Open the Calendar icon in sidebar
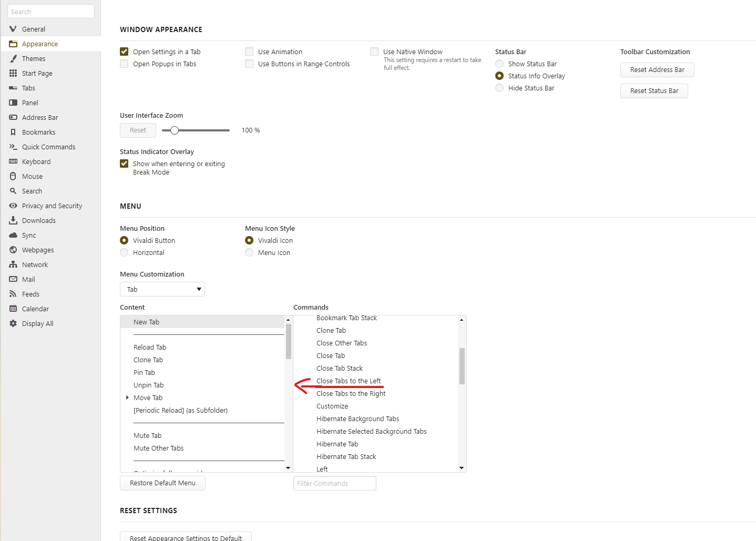The width and height of the screenshot is (756, 541). pos(13,309)
